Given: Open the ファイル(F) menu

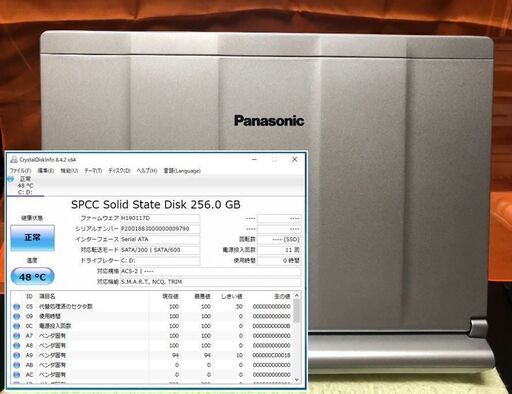Looking at the screenshot, I should pos(20,171).
